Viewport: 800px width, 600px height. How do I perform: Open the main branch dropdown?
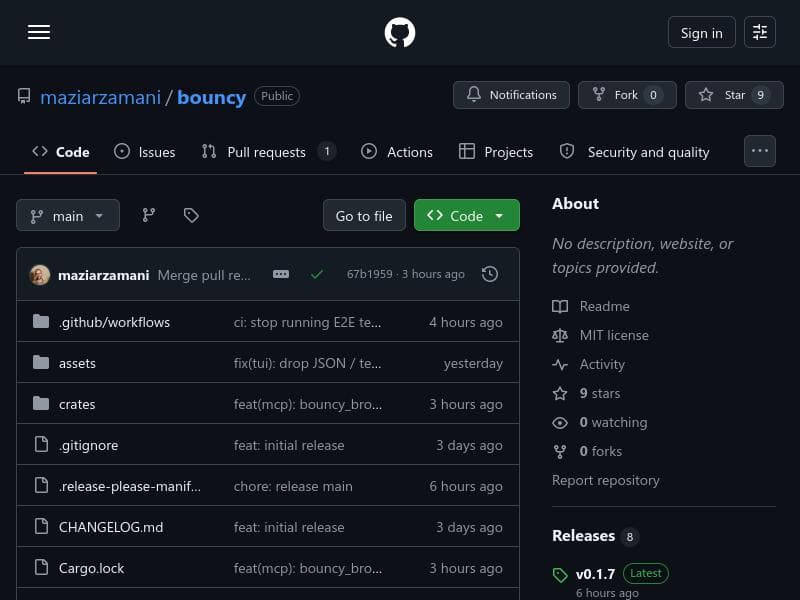pyautogui.click(x=68, y=215)
